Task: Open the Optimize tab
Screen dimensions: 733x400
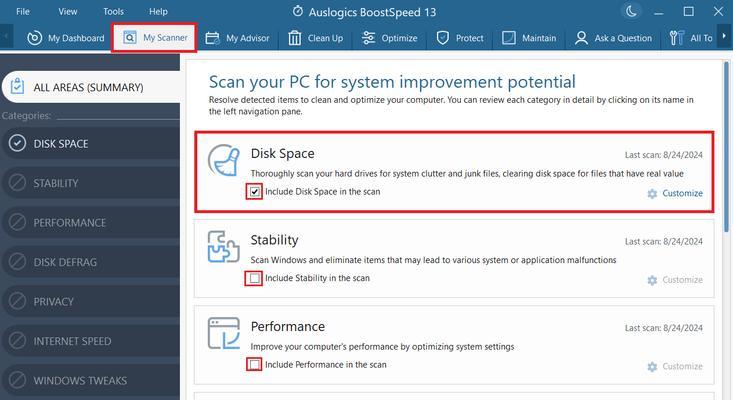Action: 389,38
